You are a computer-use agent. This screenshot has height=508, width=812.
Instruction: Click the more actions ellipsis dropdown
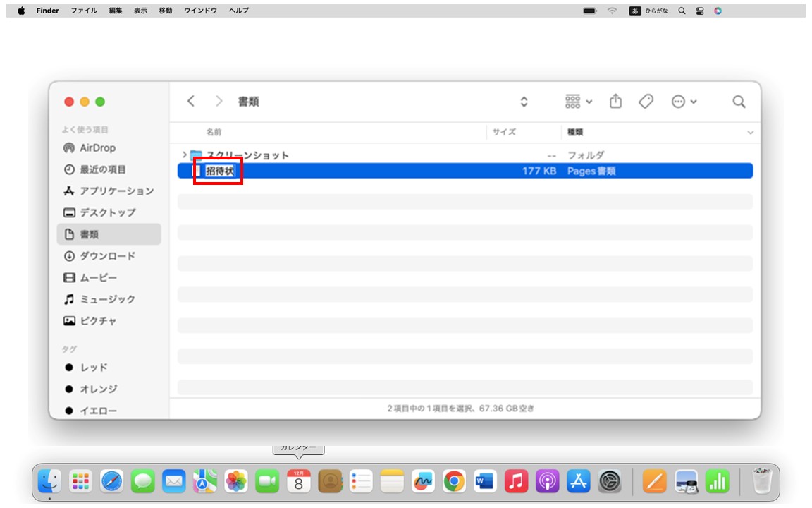pos(682,102)
